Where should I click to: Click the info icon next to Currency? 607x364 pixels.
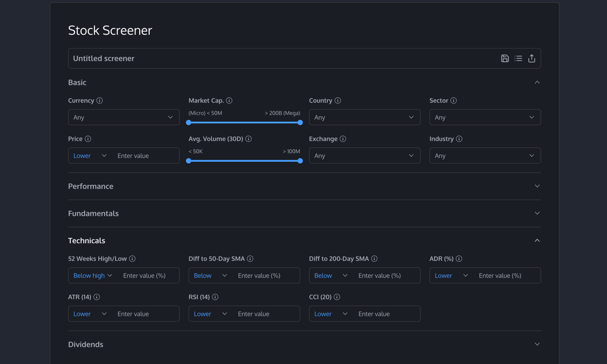[x=100, y=100]
